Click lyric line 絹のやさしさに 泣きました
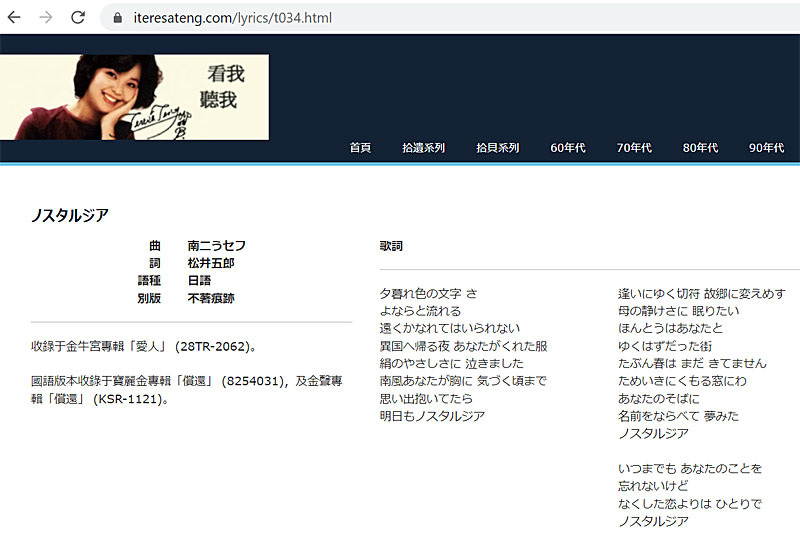 click(x=452, y=363)
